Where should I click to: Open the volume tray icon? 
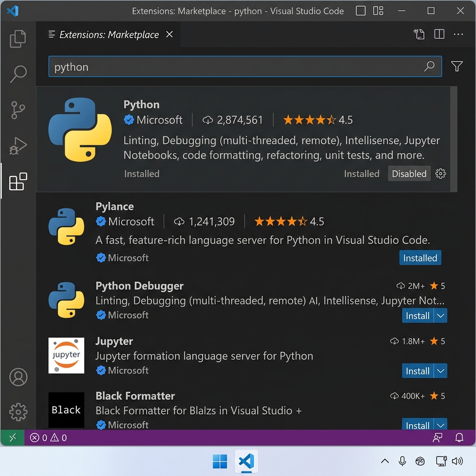point(457,461)
